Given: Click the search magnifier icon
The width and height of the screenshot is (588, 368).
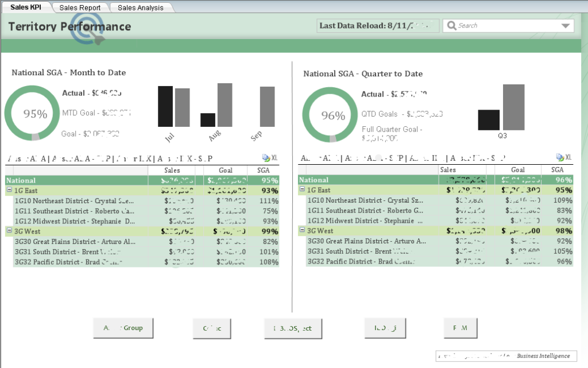Looking at the screenshot, I should click(x=452, y=25).
